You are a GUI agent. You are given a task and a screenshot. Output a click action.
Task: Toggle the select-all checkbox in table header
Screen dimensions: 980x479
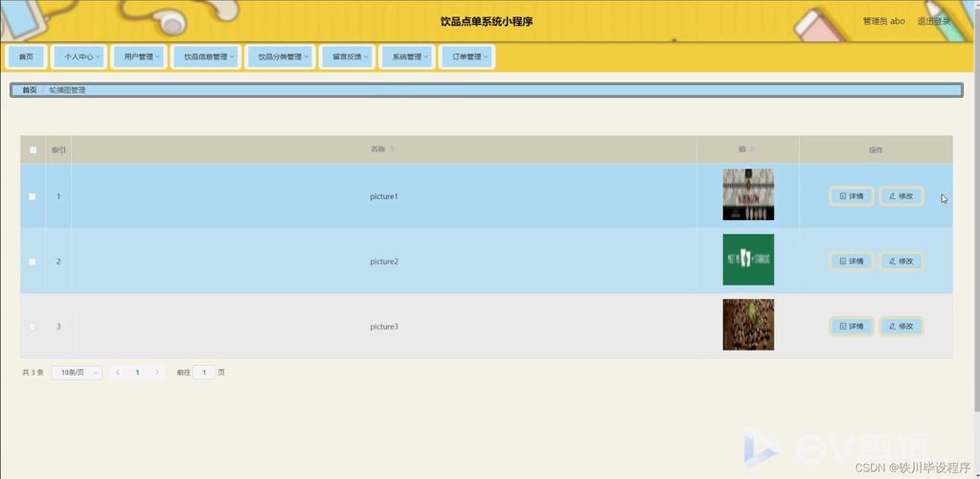click(x=34, y=150)
